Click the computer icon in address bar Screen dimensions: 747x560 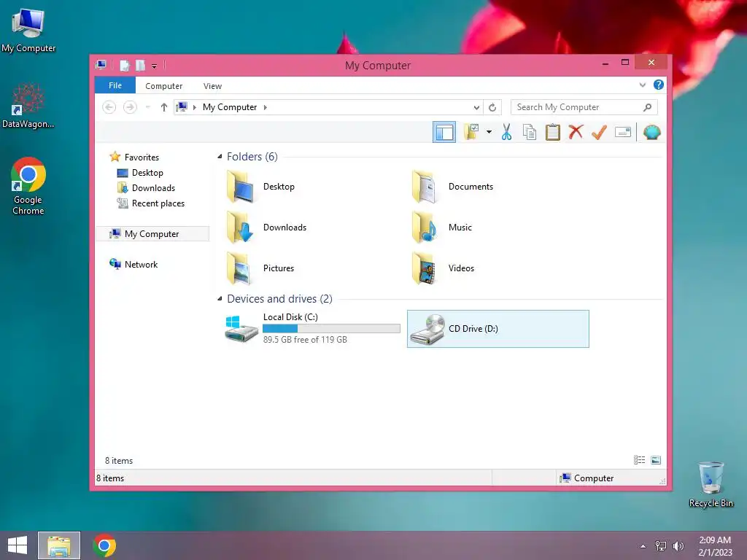(x=182, y=107)
